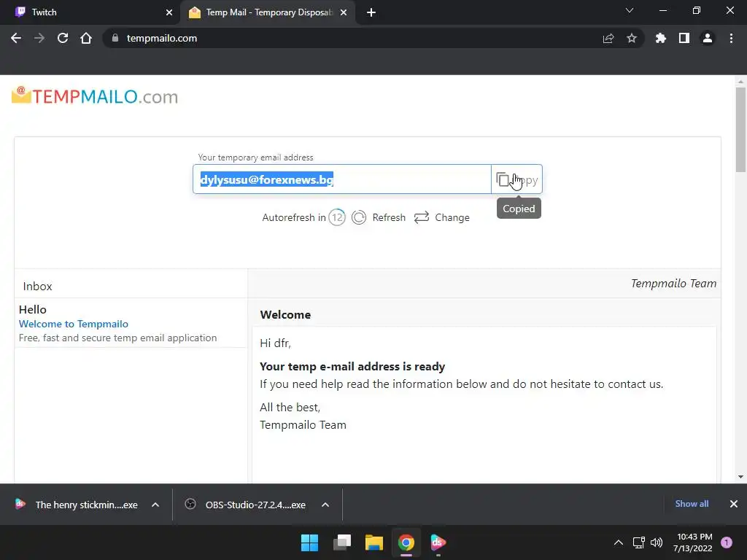Viewport: 747px width, 560px height.
Task: Toggle the browser side panel icon
Action: (684, 38)
